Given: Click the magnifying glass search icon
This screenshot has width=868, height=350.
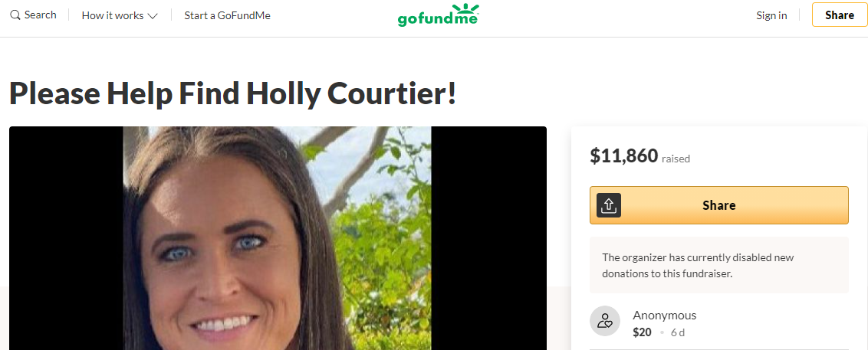Looking at the screenshot, I should pyautogui.click(x=15, y=15).
